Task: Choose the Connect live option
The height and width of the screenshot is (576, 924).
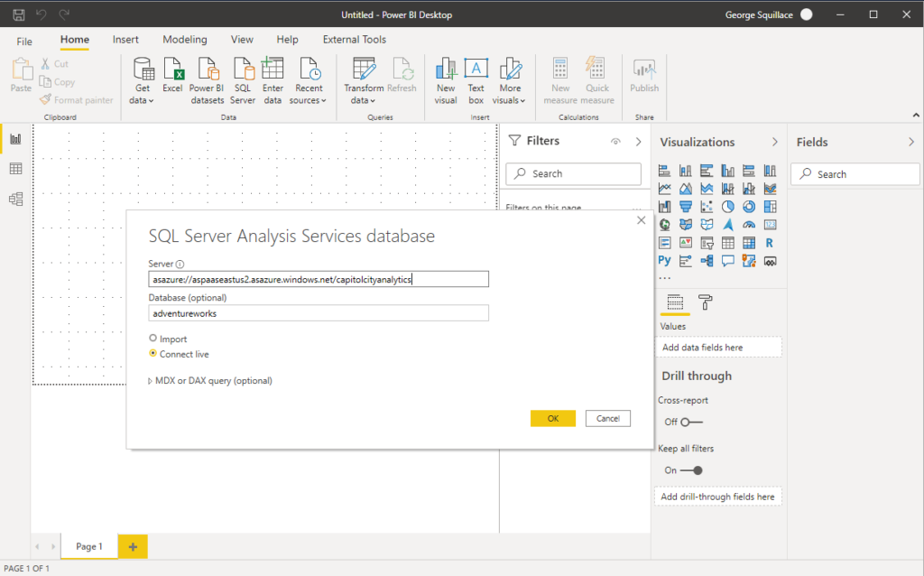Action: click(x=154, y=354)
